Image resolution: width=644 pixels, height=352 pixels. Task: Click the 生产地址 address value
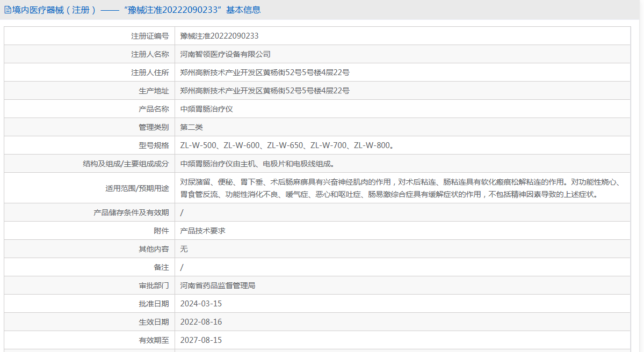point(265,91)
